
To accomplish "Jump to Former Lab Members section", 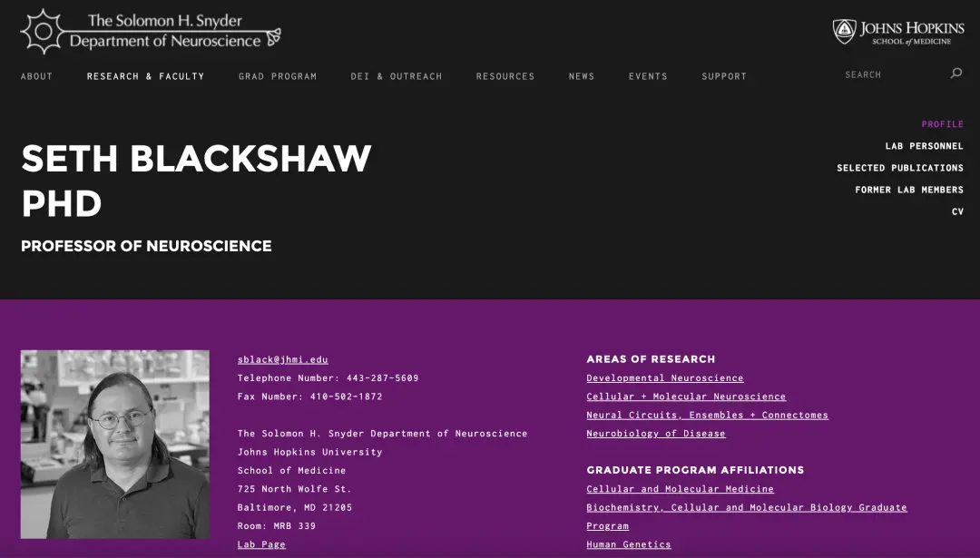I will click(909, 190).
